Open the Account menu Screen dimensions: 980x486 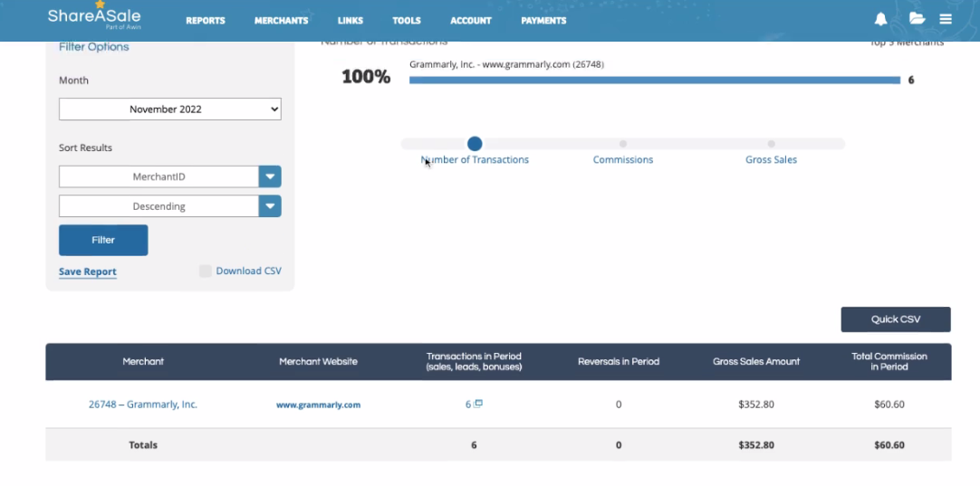point(471,21)
